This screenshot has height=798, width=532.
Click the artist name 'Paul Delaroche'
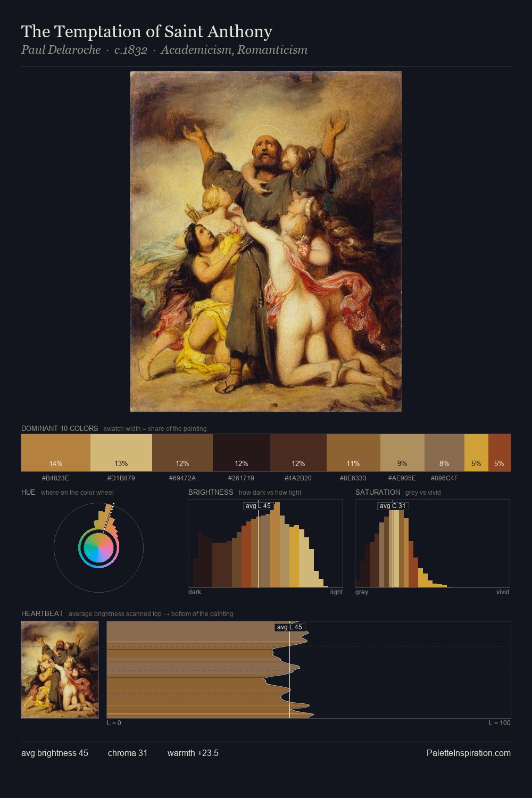click(x=61, y=49)
